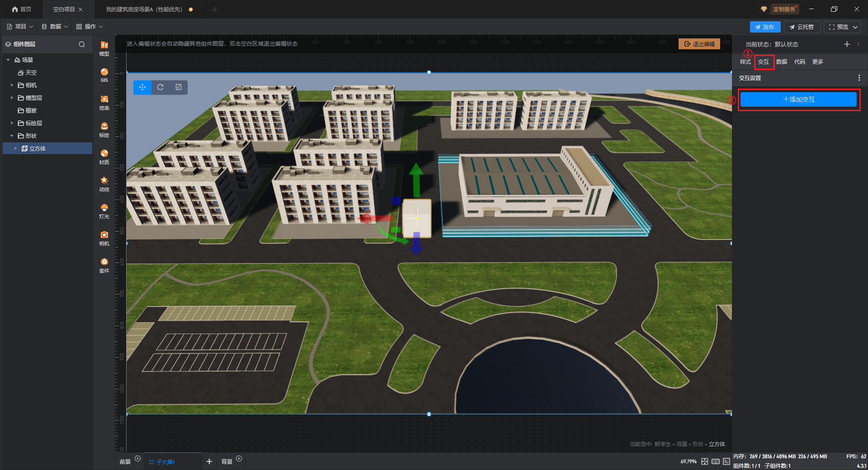Select the rotate gizmo tool in viewport
The width and height of the screenshot is (868, 470).
pyautogui.click(x=160, y=87)
